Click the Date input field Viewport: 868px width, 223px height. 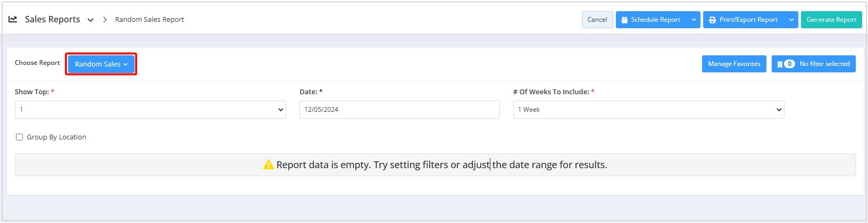pos(399,110)
